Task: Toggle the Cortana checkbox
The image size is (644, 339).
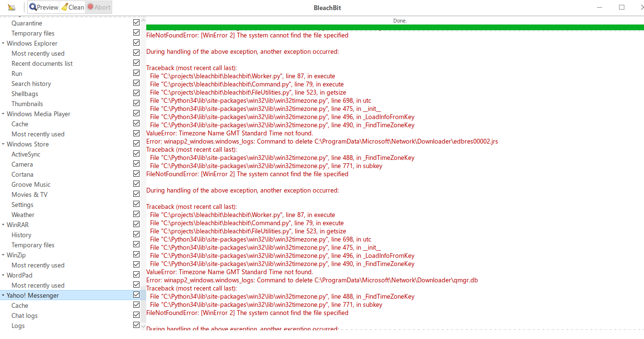Action: coord(136,173)
